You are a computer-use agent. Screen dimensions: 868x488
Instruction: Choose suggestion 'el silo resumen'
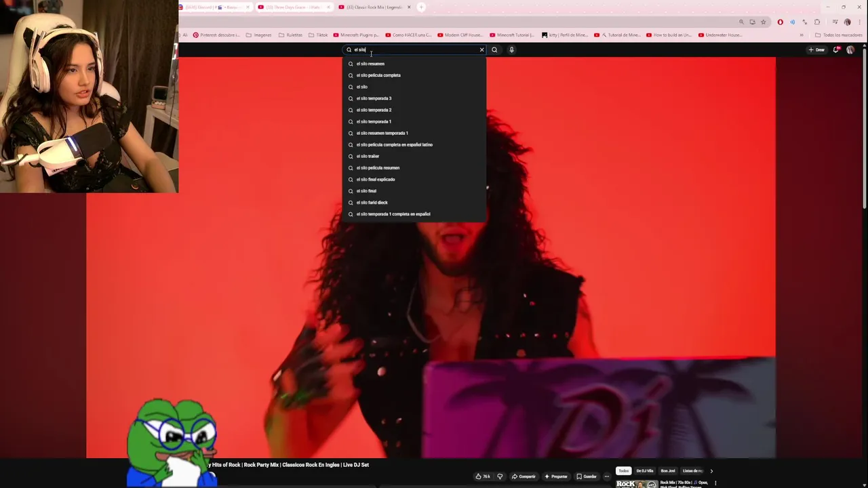click(x=414, y=64)
